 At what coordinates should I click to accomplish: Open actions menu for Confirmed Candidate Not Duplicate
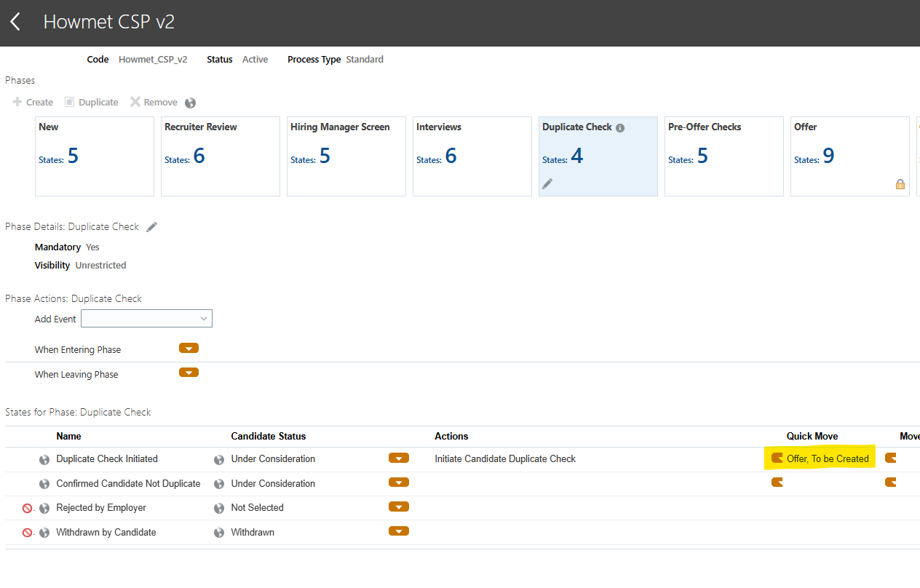(x=399, y=482)
